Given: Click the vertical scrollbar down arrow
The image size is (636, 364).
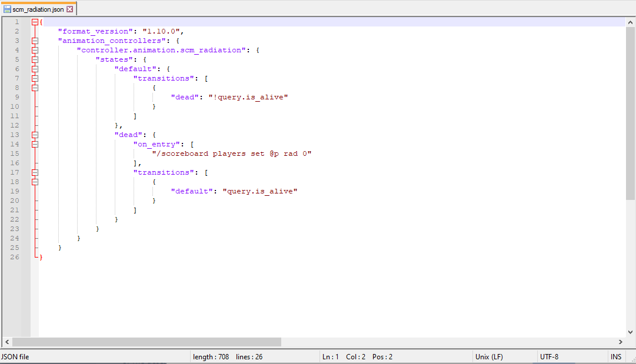Looking at the screenshot, I should point(630,332).
